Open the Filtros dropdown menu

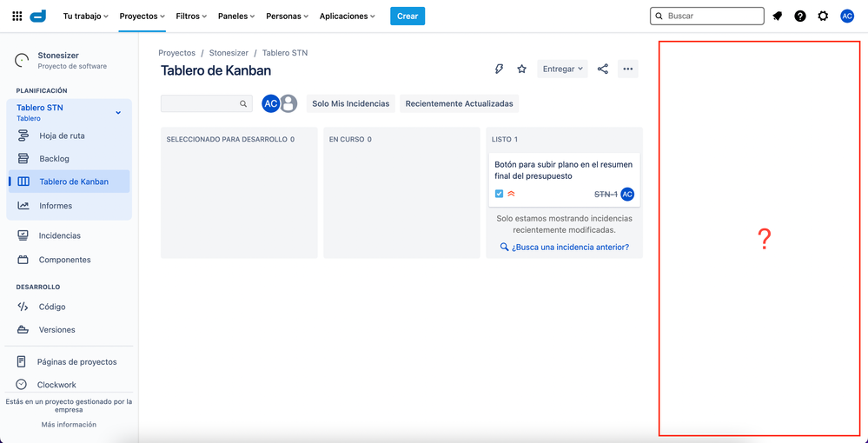coord(191,16)
